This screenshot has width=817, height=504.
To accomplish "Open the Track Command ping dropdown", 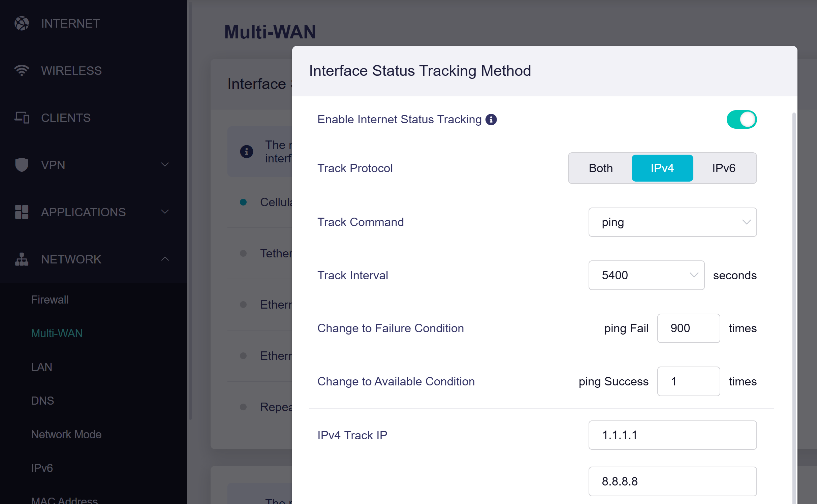I will pos(672,222).
